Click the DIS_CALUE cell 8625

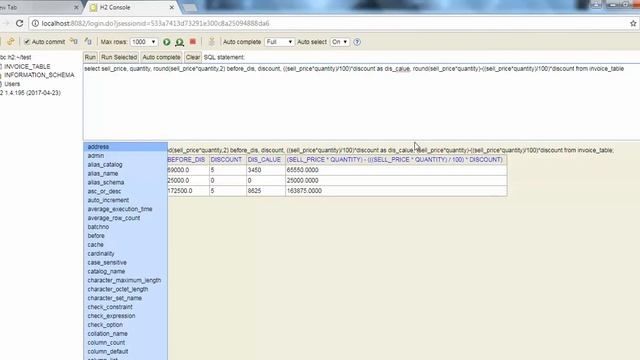266,191
